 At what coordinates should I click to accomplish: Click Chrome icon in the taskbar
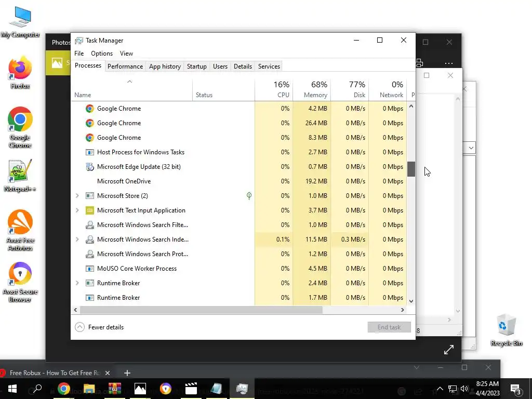tap(63, 389)
